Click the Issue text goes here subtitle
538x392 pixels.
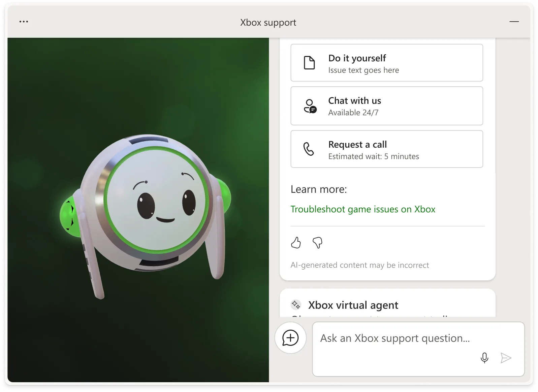pos(363,70)
